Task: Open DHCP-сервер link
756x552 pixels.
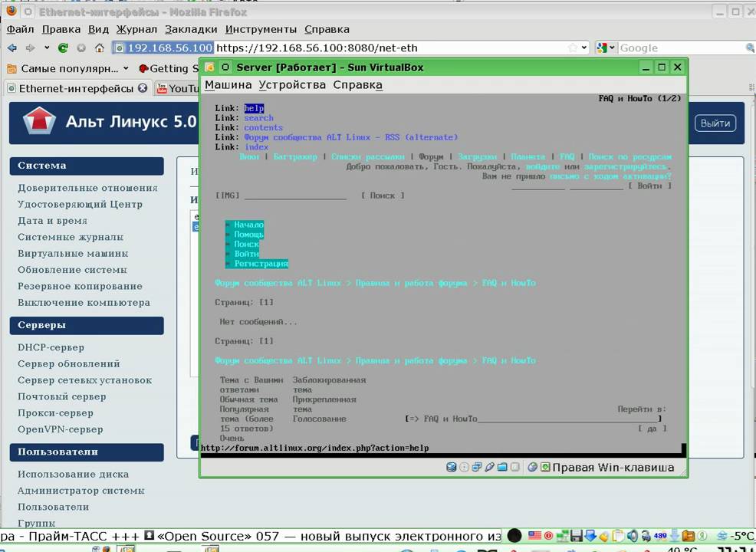Action: (x=51, y=347)
